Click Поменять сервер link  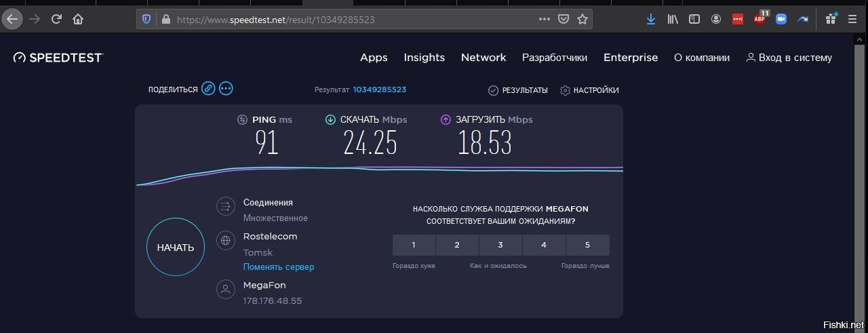pos(279,267)
